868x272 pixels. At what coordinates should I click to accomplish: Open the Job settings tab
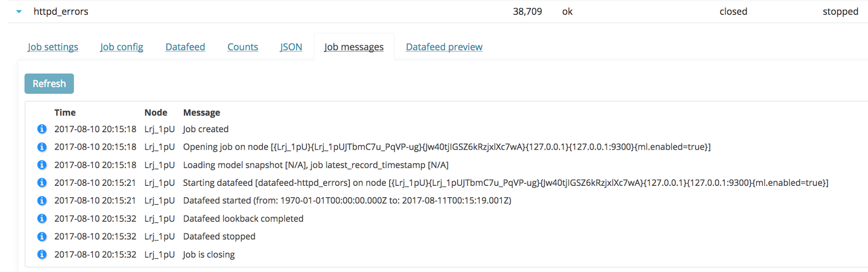pos(53,47)
